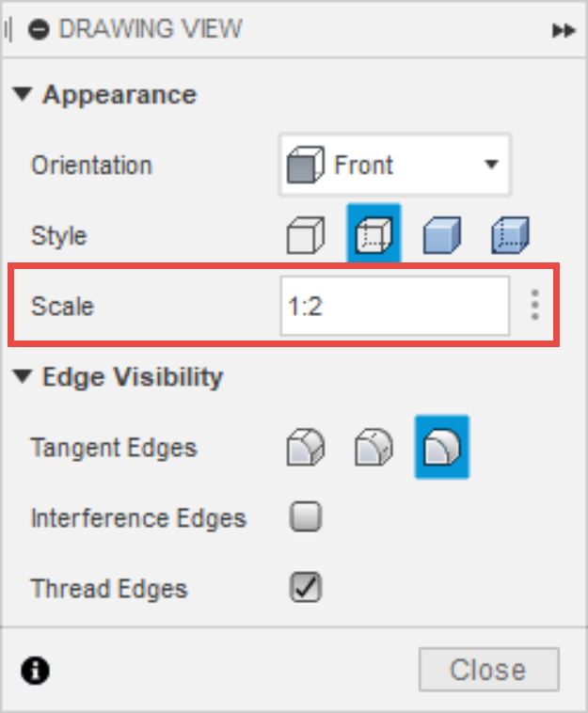Collapse the Appearance section
The width and height of the screenshot is (588, 713).
[x=24, y=95]
